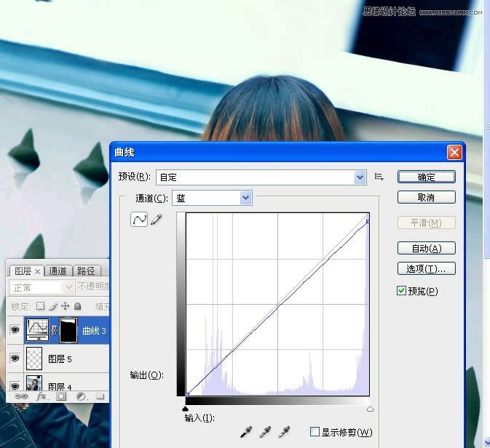Click the lock position move icon
Image resolution: width=490 pixels, height=448 pixels.
pos(65,306)
